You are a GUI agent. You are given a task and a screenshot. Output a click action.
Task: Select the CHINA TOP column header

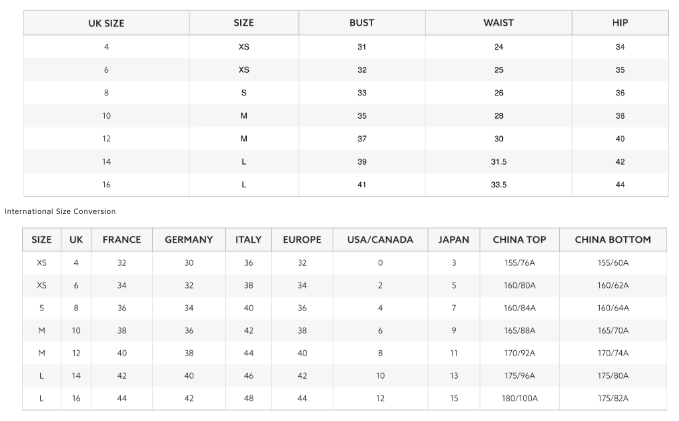[520, 240]
